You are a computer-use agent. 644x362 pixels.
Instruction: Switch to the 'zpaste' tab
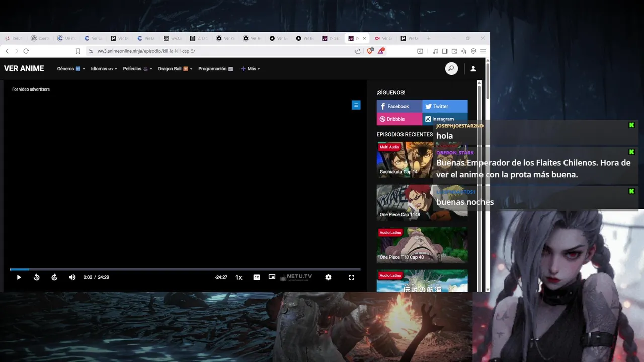(40, 38)
